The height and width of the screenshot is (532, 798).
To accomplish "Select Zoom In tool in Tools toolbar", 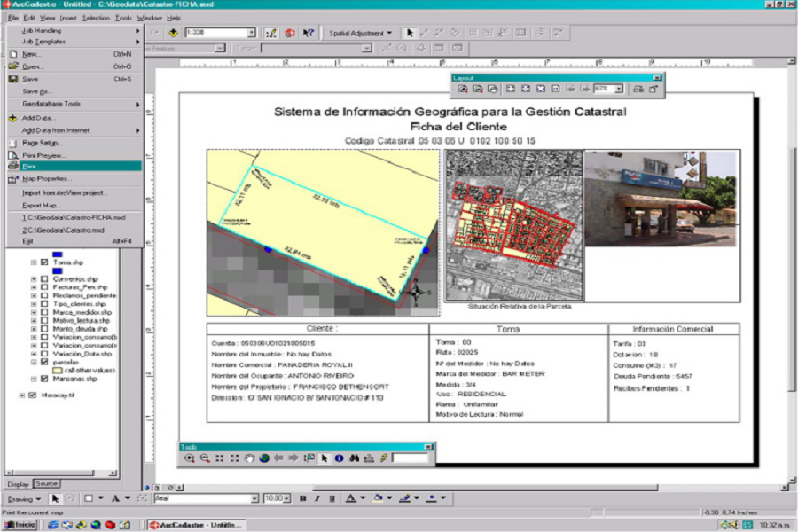I will click(x=190, y=458).
